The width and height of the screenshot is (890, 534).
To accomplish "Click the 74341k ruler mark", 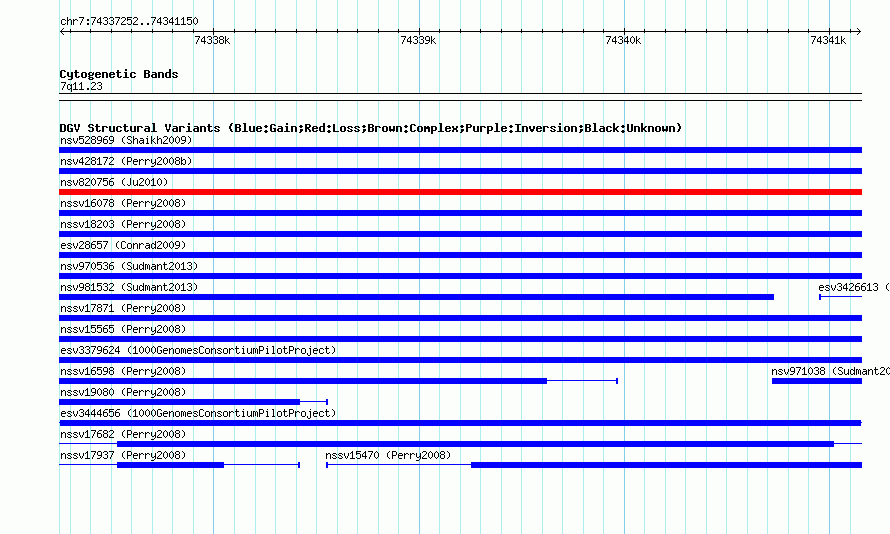I will [x=828, y=40].
